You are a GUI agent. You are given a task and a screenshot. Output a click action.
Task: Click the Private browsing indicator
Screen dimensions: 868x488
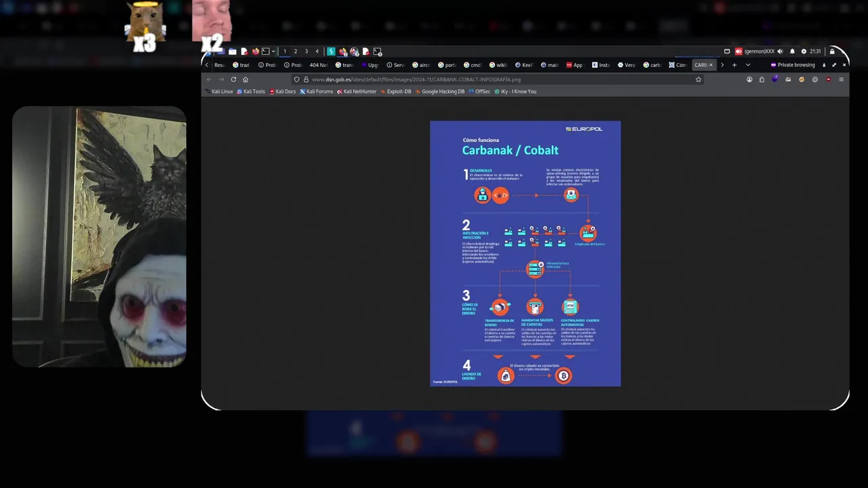[793, 65]
